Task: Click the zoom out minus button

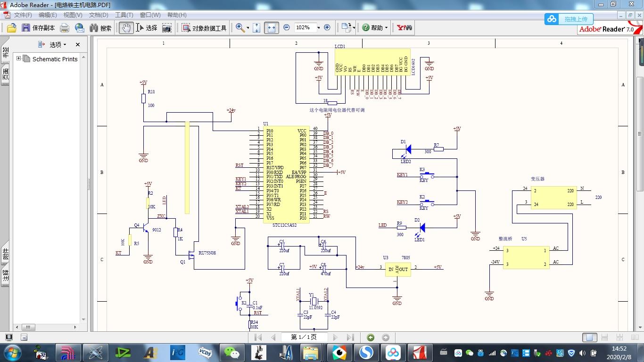Action: (287, 28)
